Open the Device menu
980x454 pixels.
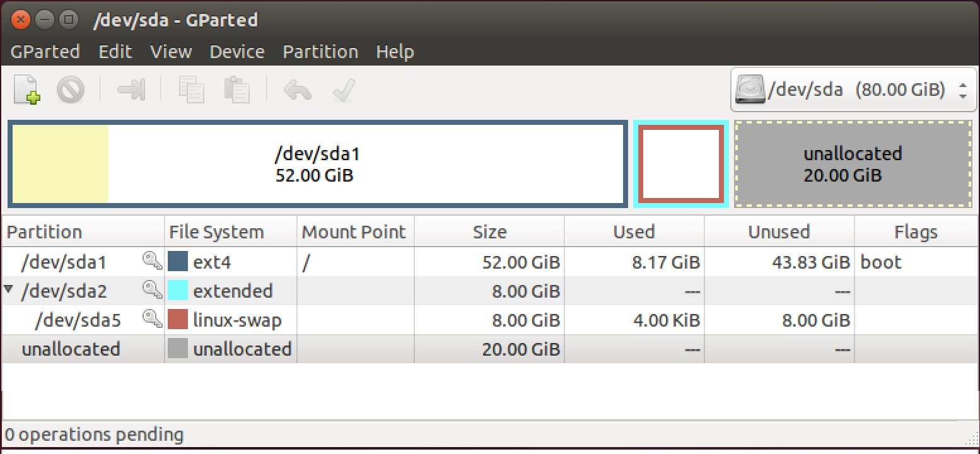(x=237, y=52)
